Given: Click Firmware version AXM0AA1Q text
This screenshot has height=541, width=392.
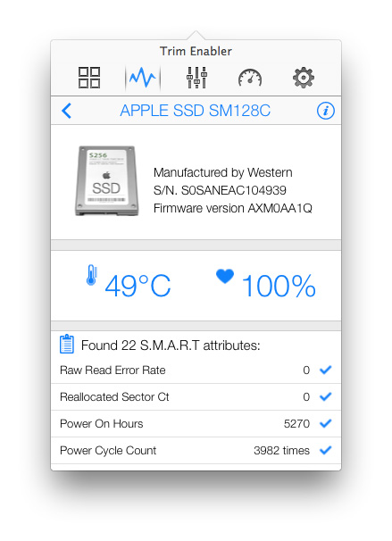Looking at the screenshot, I should (x=232, y=208).
